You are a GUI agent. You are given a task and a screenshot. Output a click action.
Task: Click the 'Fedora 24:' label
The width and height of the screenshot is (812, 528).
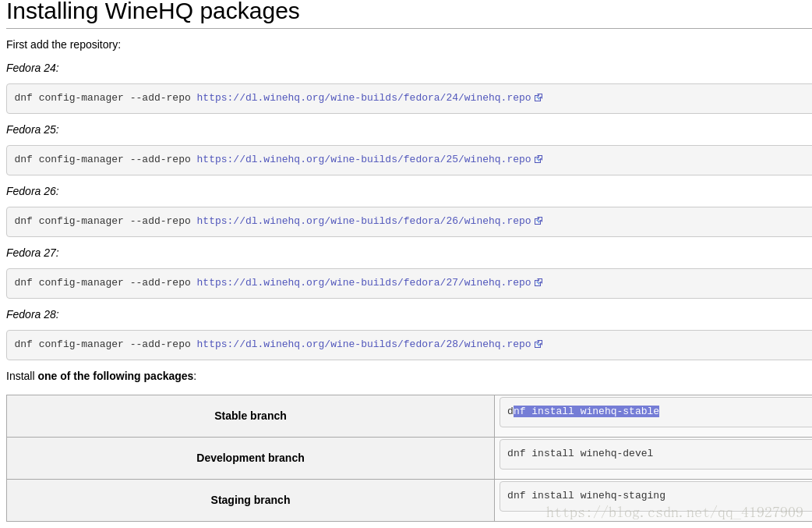point(33,68)
